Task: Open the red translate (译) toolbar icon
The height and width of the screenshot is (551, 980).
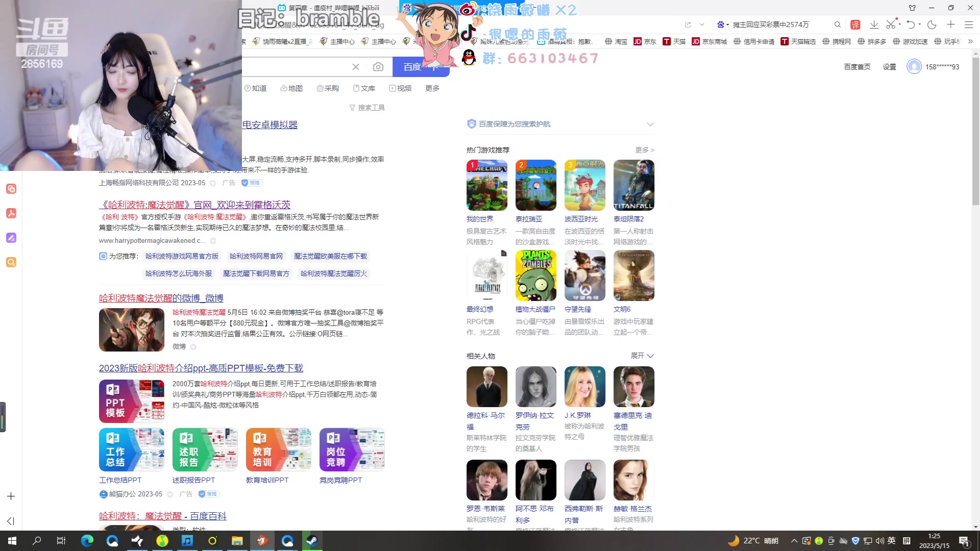Action: coord(855,24)
